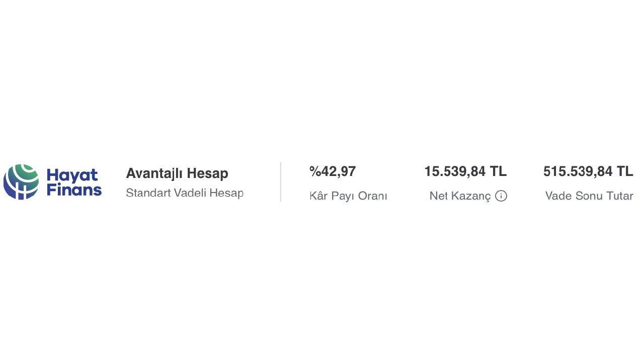The height and width of the screenshot is (362, 644).
Task: Click the word Avantajlı in the title
Action: click(x=154, y=173)
